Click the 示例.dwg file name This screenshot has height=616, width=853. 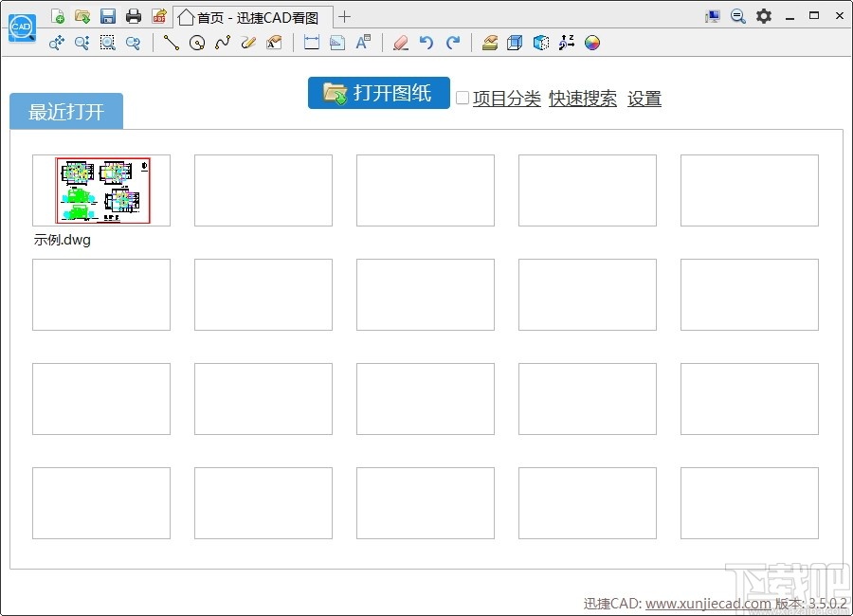pos(62,240)
